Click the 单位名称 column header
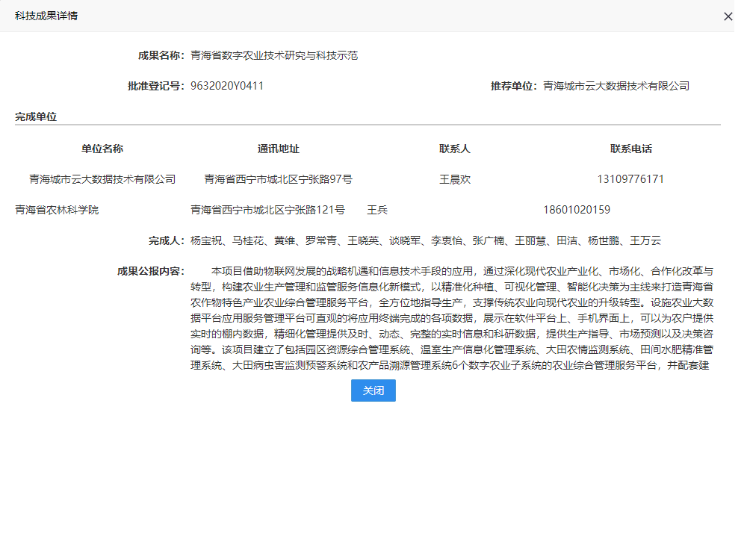This screenshot has height=560, width=747. coord(102,149)
